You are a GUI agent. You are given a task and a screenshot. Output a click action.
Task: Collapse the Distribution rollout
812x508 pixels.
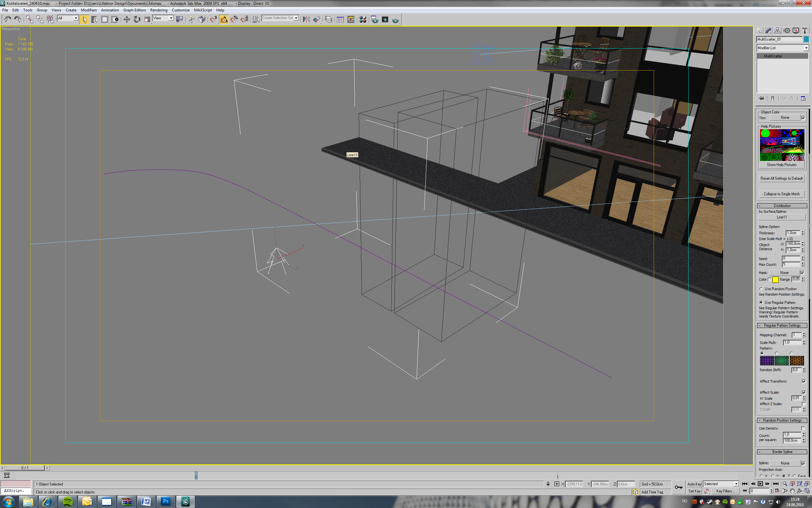tap(782, 206)
